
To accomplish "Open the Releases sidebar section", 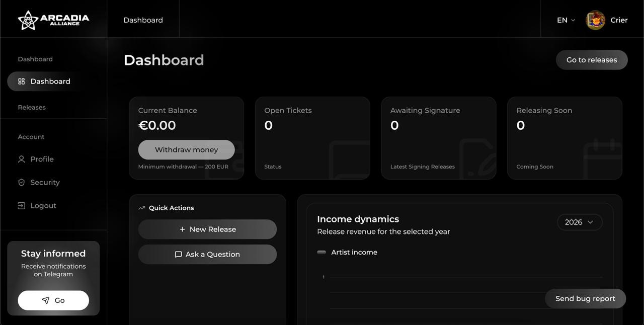I will 32,107.
